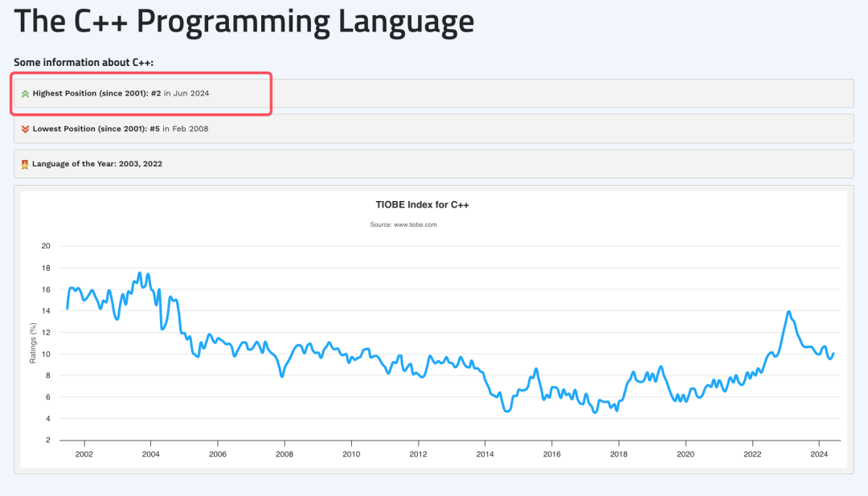Click the x-axis year label 2004
Screen dimensions: 868x496
150,454
